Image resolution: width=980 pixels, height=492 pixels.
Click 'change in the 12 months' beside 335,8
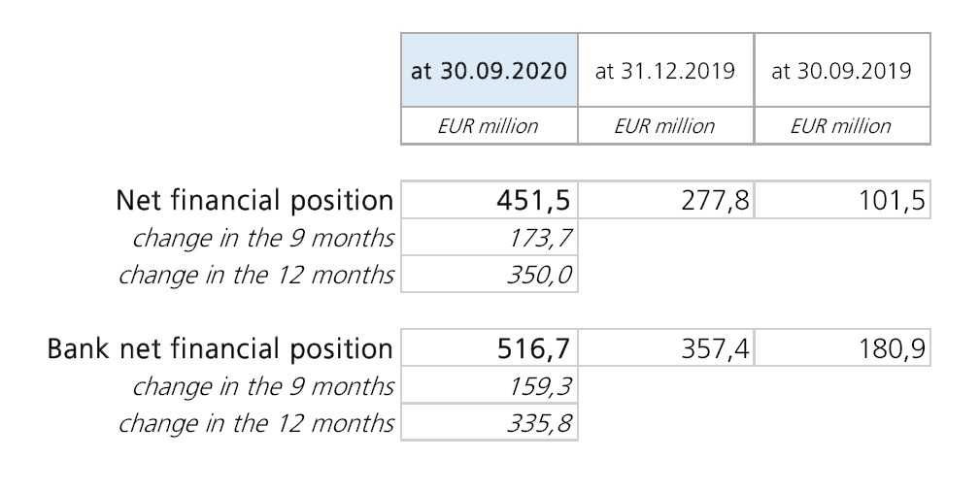click(256, 423)
